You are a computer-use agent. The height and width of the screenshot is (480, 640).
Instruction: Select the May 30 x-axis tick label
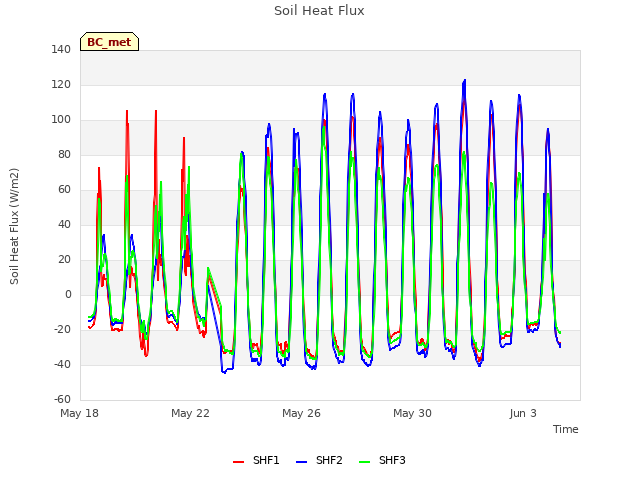coord(412,413)
